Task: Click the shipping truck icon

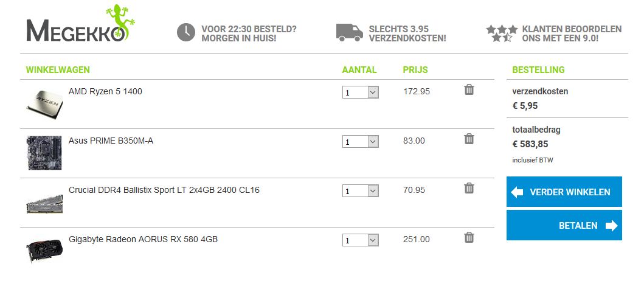Action: (x=349, y=32)
